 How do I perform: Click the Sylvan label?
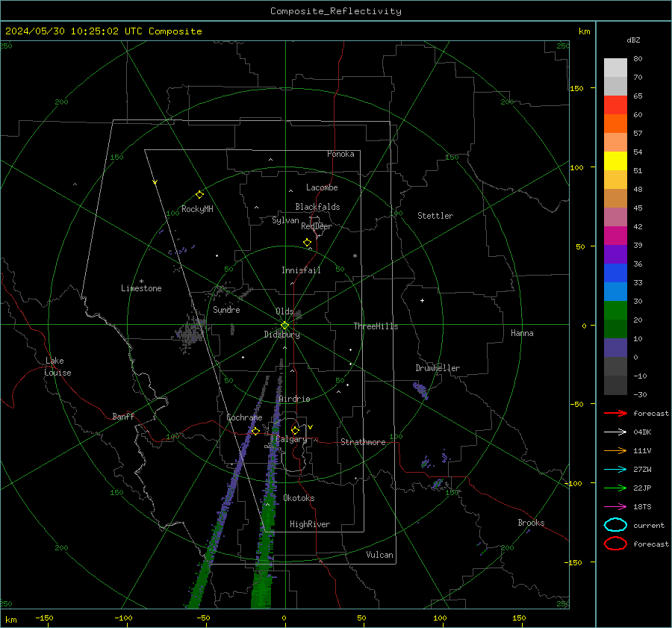285,220
